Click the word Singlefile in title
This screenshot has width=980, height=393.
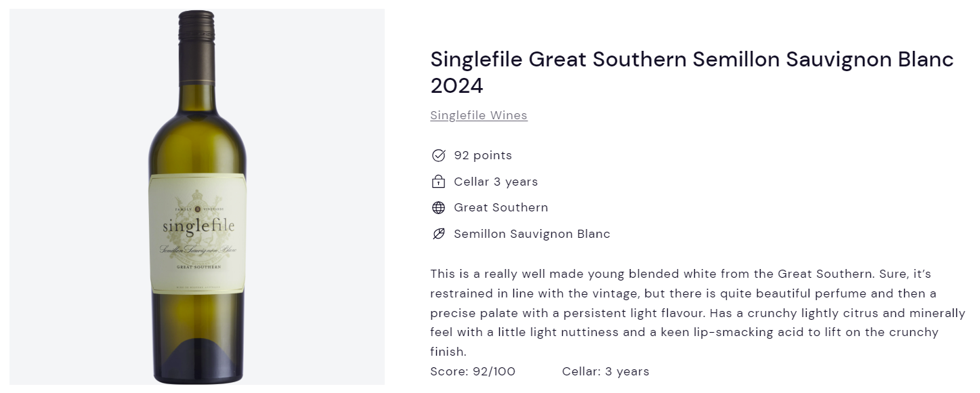coord(476,60)
